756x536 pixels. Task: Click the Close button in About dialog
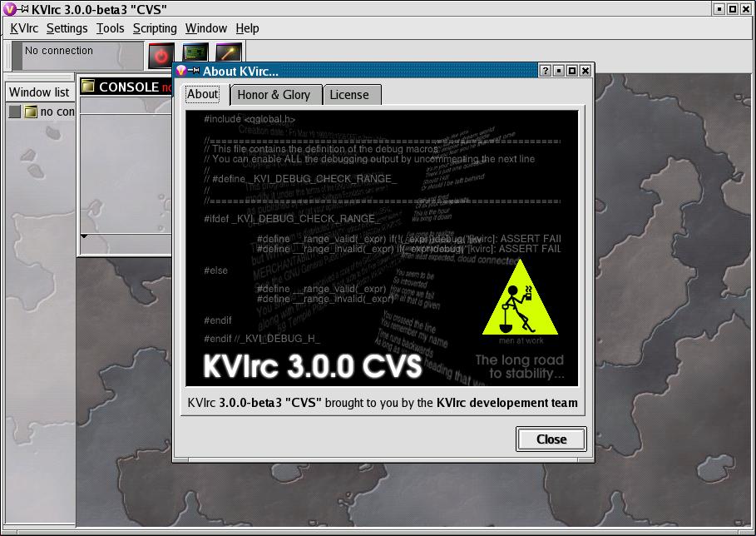tap(551, 439)
